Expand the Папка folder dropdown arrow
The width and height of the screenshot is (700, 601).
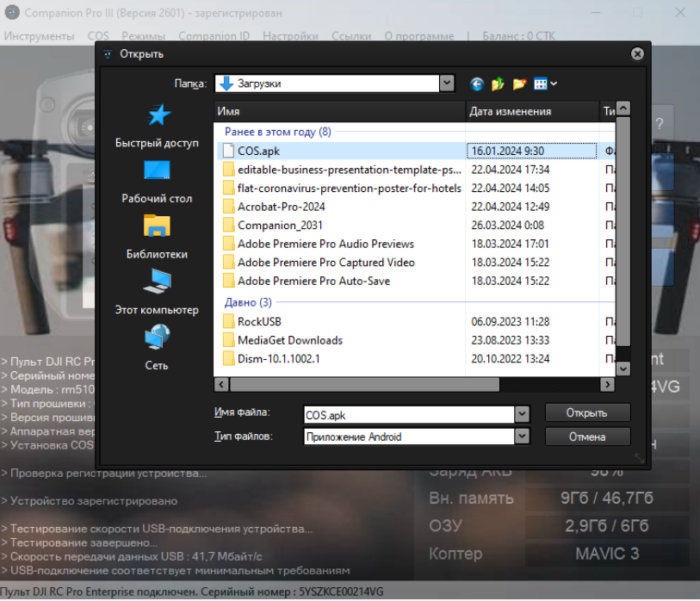tap(447, 84)
